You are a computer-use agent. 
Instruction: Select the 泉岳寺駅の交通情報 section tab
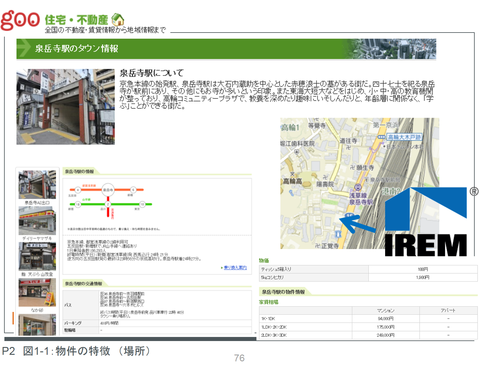click(83, 284)
